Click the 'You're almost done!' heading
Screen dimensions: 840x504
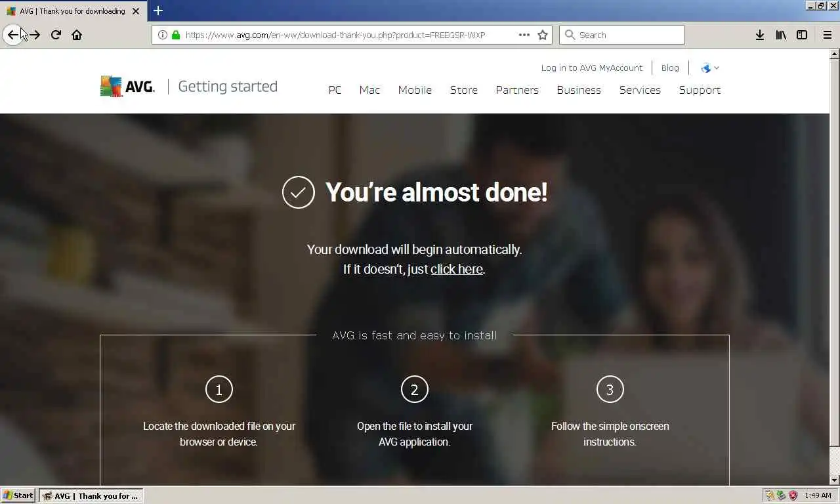[x=436, y=192]
